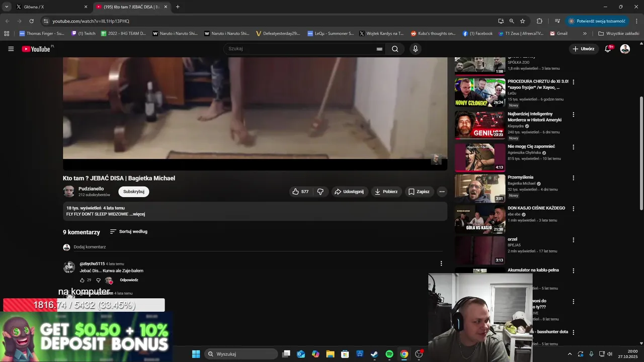
Task: Open the Sortuj według sort menu
Action: pos(128,232)
